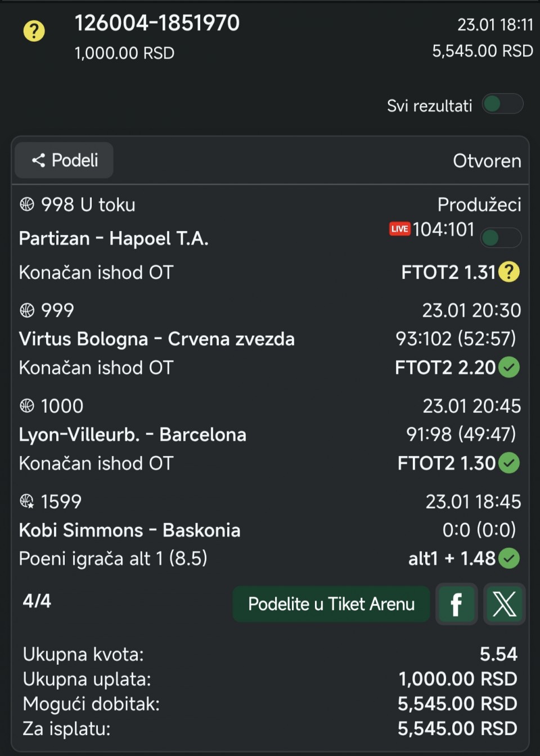The width and height of the screenshot is (540, 756).
Task: Tap the Podeli share button
Action: (65, 161)
